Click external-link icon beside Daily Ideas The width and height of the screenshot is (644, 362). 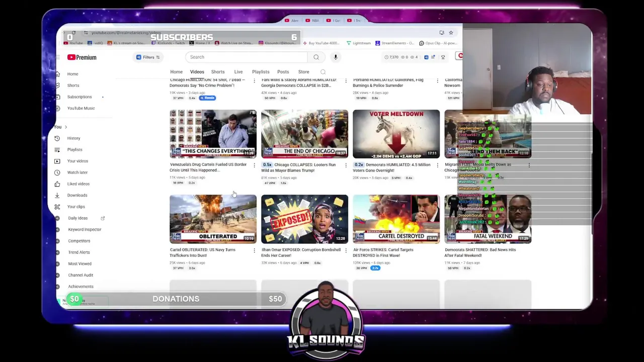coord(103,218)
